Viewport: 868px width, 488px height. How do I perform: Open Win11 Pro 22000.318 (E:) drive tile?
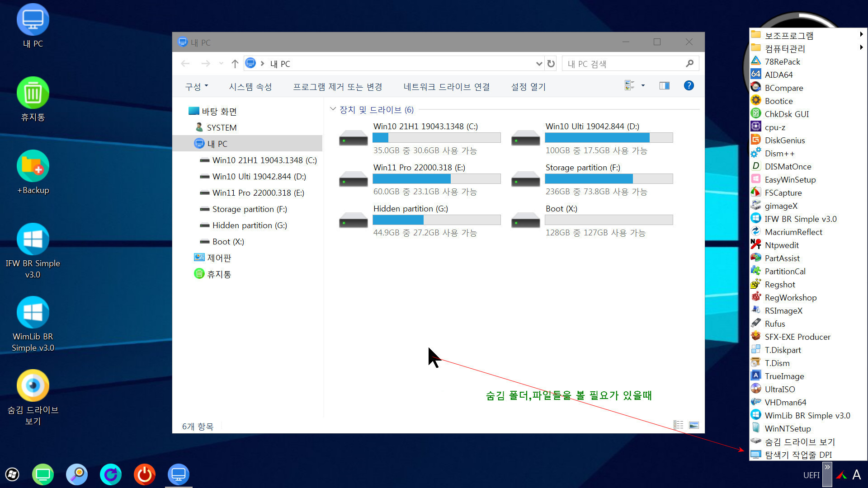click(x=420, y=179)
